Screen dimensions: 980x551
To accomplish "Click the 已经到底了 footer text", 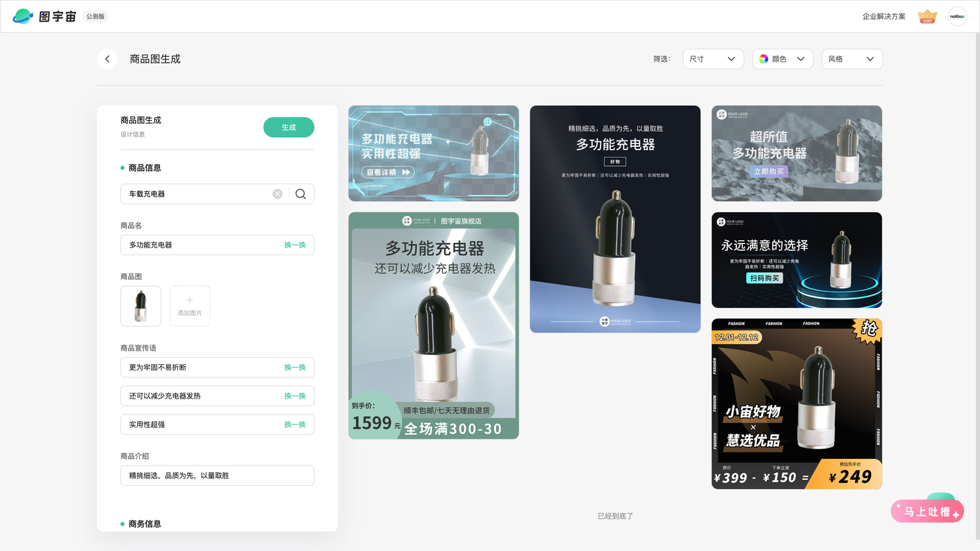I will tap(615, 516).
